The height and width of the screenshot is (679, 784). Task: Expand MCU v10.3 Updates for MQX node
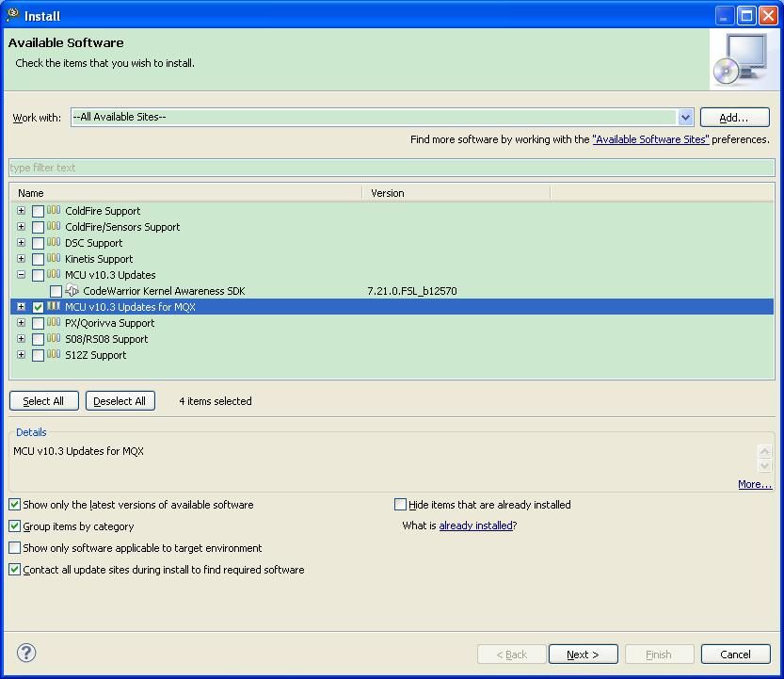(x=21, y=307)
